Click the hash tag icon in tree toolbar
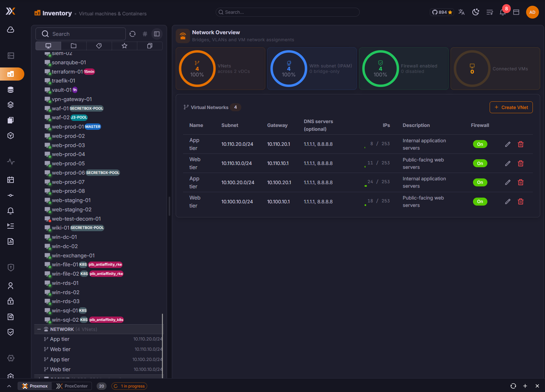Screen dimensions: 545x392 (x=145, y=34)
